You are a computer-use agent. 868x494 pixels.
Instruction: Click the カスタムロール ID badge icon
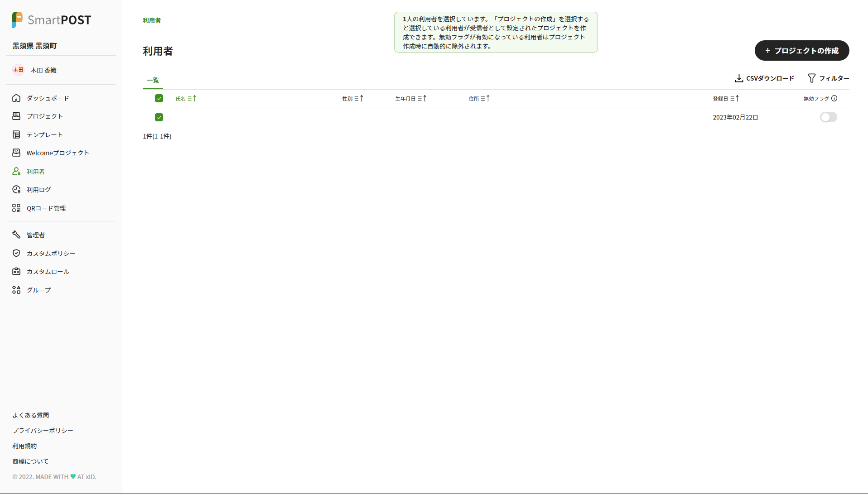tap(16, 271)
